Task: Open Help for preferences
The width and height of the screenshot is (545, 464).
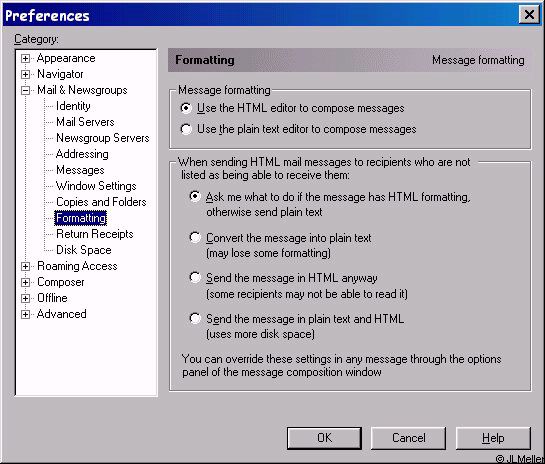Action: pos(493,438)
